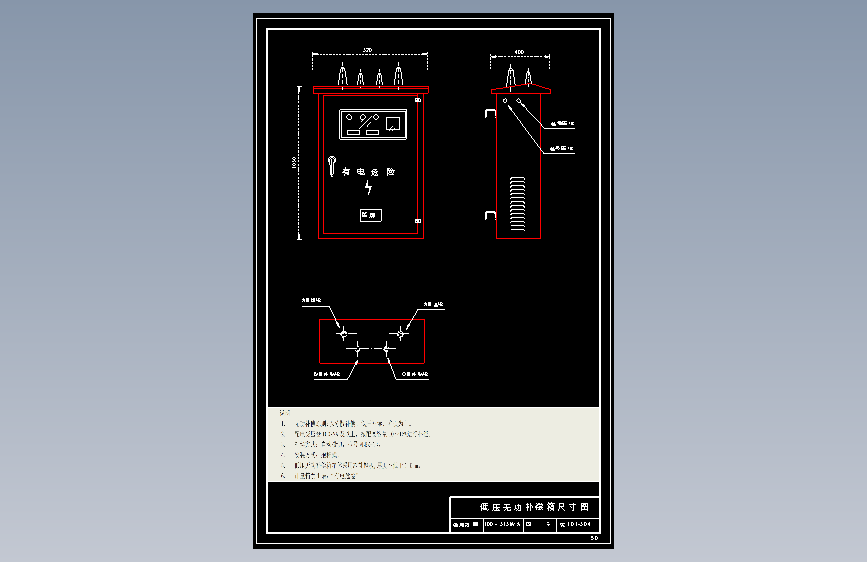Click the ventilation louvers on the side view
The height and width of the screenshot is (562, 867).
518,204
